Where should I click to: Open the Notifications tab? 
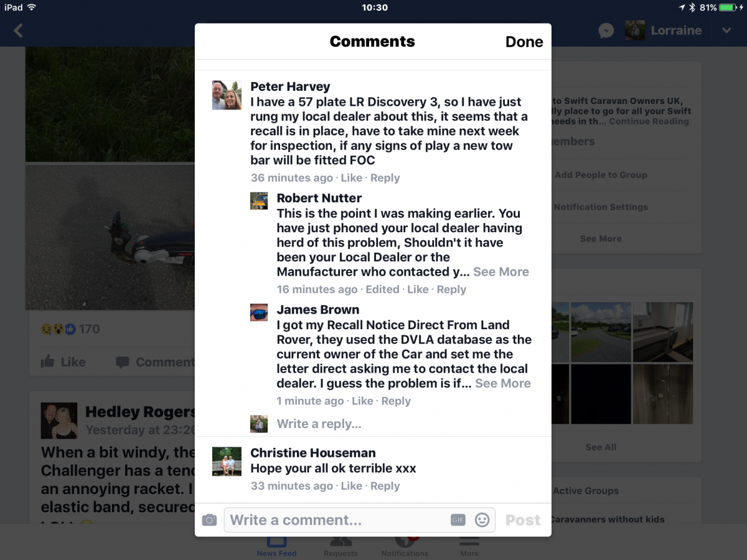(405, 545)
